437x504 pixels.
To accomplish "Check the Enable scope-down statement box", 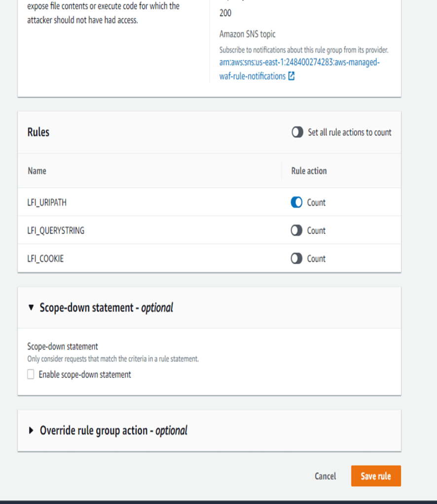I will pyautogui.click(x=31, y=374).
